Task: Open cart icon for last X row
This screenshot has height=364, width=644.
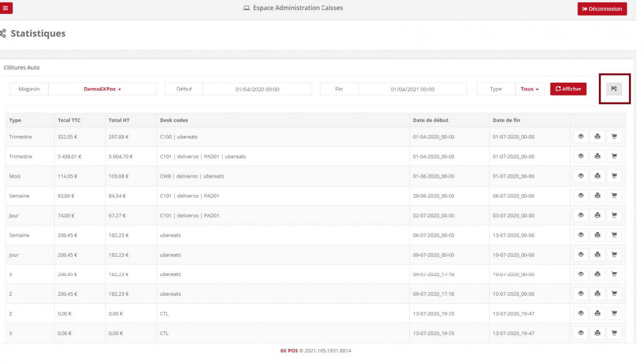Action: pos(614,333)
